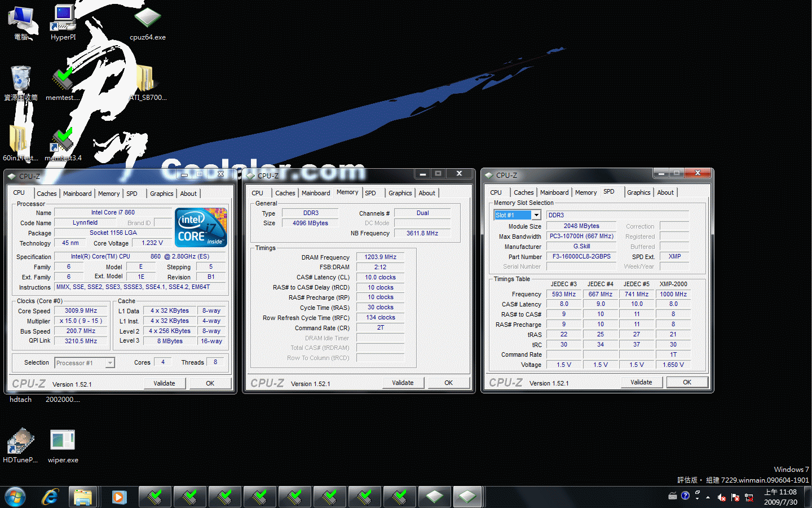The image size is (812, 508).
Task: Click Validate in the SPD CPU-Z window
Action: [x=641, y=382]
